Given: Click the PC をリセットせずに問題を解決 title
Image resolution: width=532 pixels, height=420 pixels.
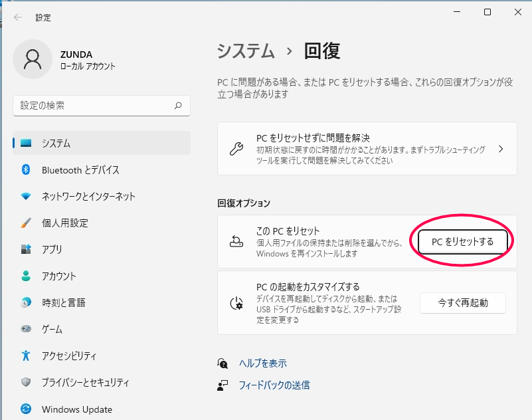Looking at the screenshot, I should 313,138.
